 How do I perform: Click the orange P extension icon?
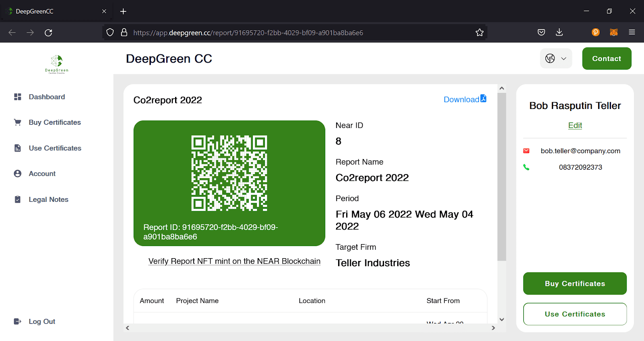(x=596, y=33)
